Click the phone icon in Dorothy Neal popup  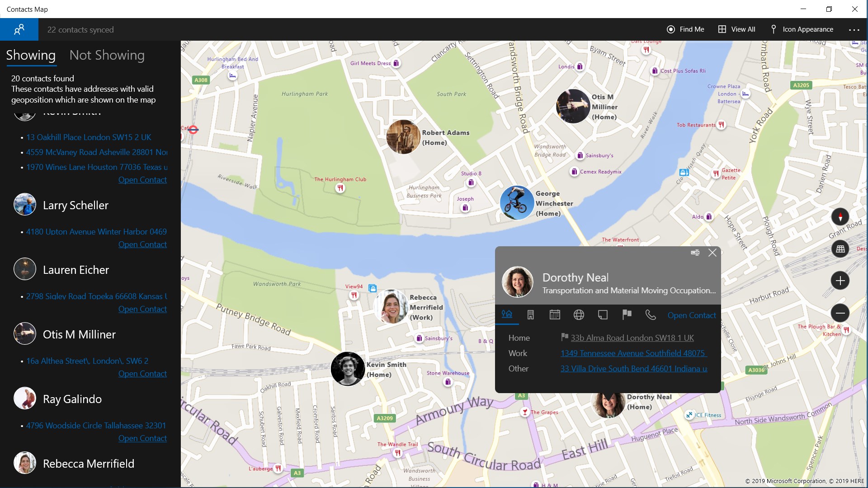(651, 315)
